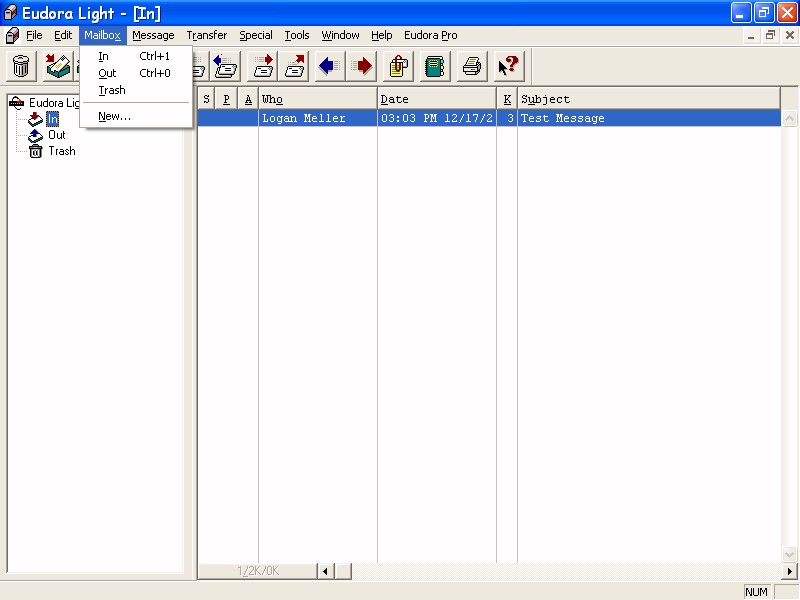Screen dimensions: 800x600
Task: Select the Out mailbox in the tree
Action: 57,135
